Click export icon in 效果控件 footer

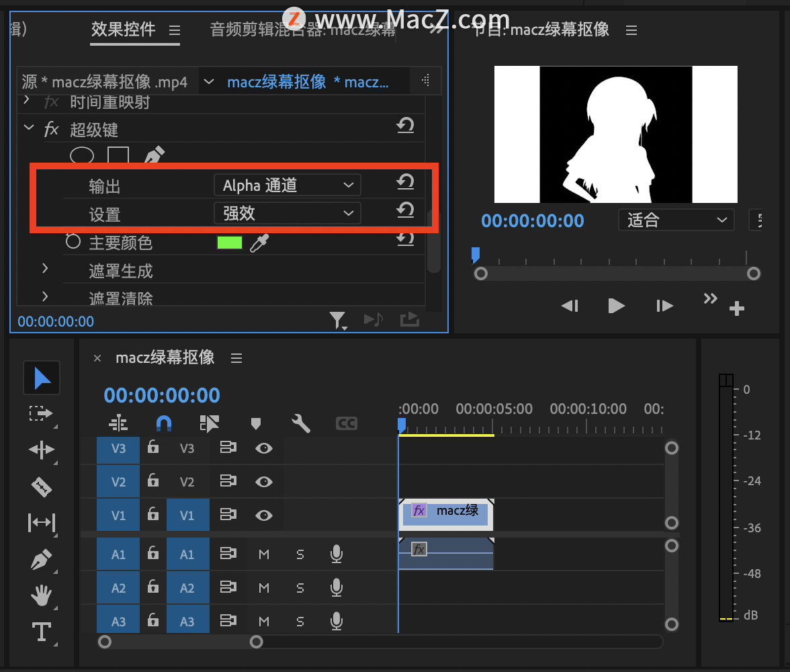coord(410,319)
